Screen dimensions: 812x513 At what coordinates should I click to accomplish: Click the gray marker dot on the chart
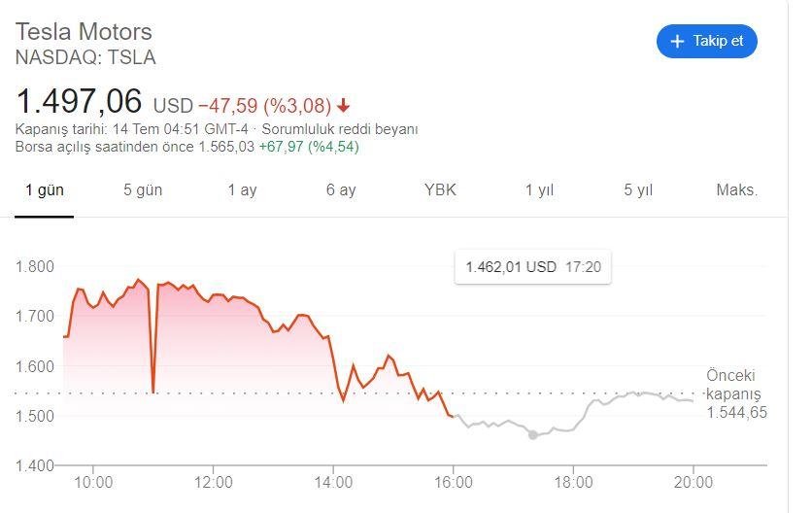[532, 434]
